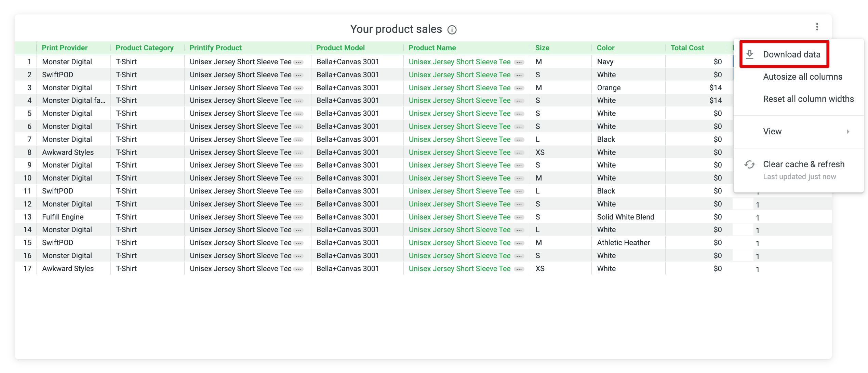Click the Print Provider column header

65,48
